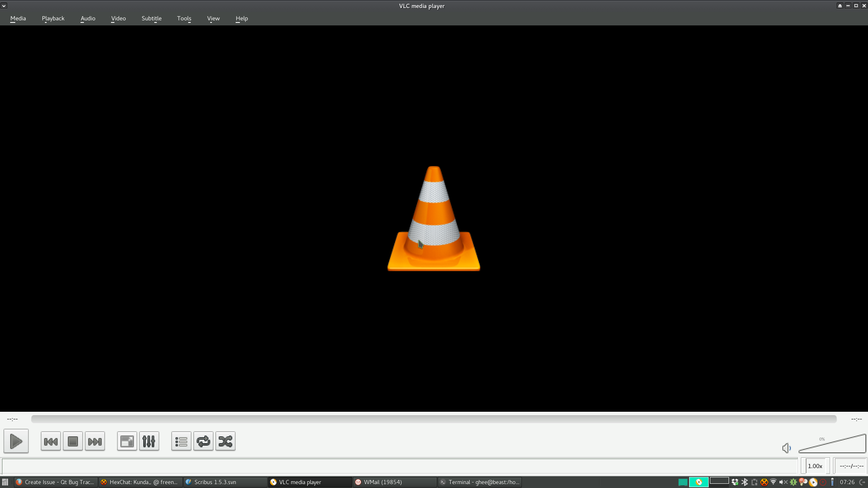Start playback with the Play button
The width and height of the screenshot is (868, 488).
[16, 441]
